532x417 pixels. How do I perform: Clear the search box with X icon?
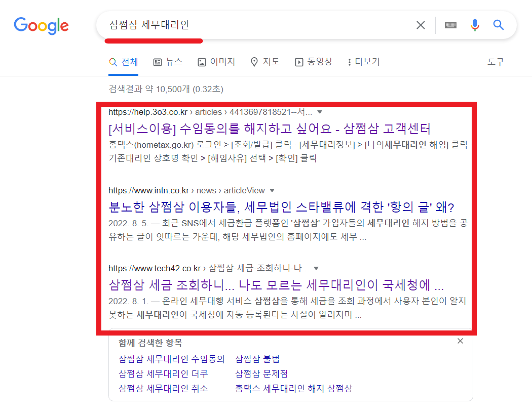point(421,25)
